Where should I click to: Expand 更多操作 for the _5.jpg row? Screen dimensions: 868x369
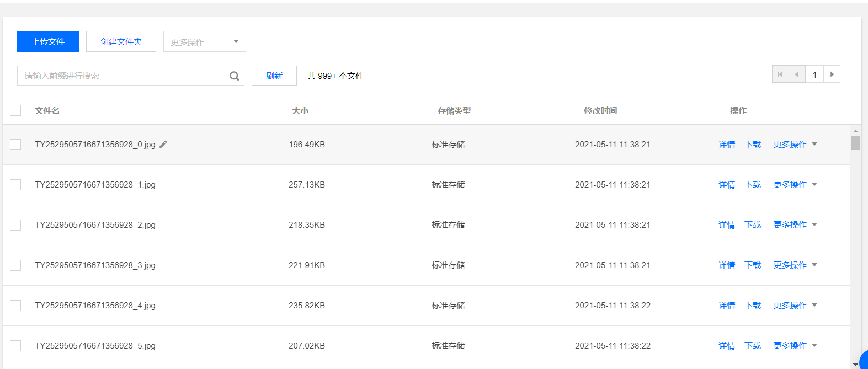(x=795, y=346)
